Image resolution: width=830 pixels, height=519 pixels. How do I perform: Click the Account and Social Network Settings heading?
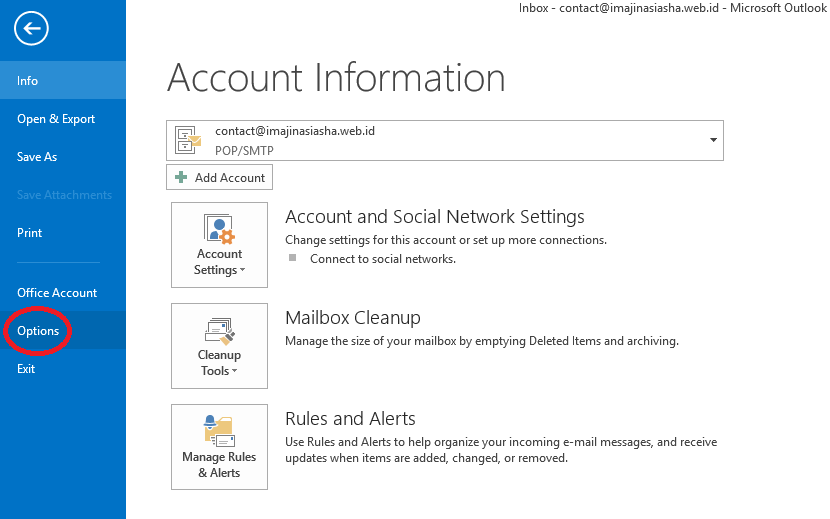coord(435,217)
